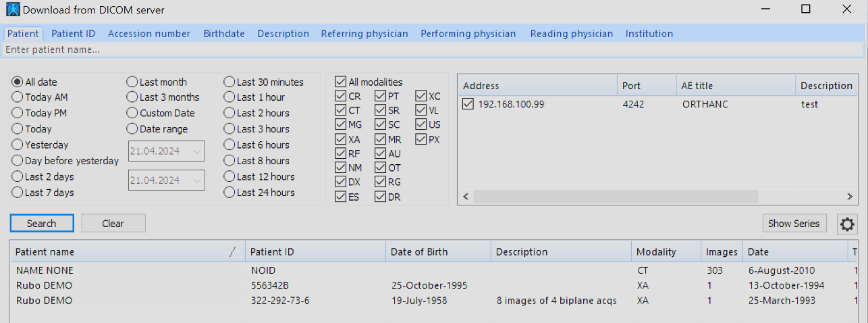Open the first date dropdown

pyautogui.click(x=196, y=152)
